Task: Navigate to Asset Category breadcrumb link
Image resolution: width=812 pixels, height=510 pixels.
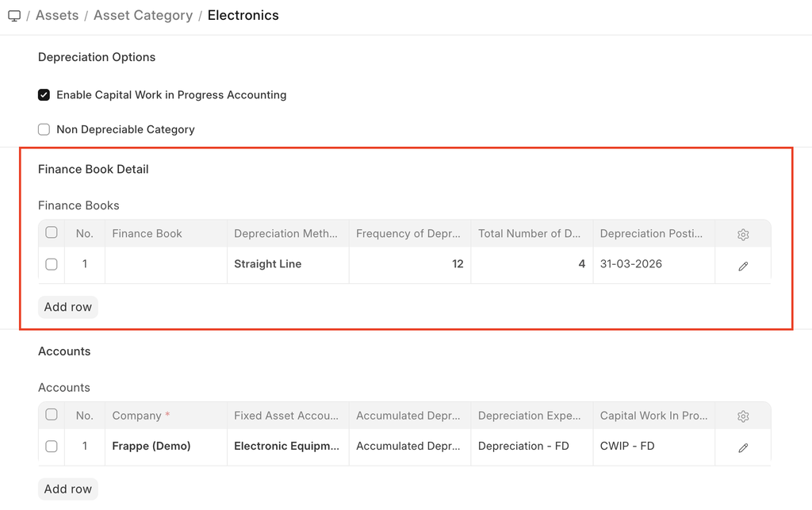Action: tap(143, 16)
